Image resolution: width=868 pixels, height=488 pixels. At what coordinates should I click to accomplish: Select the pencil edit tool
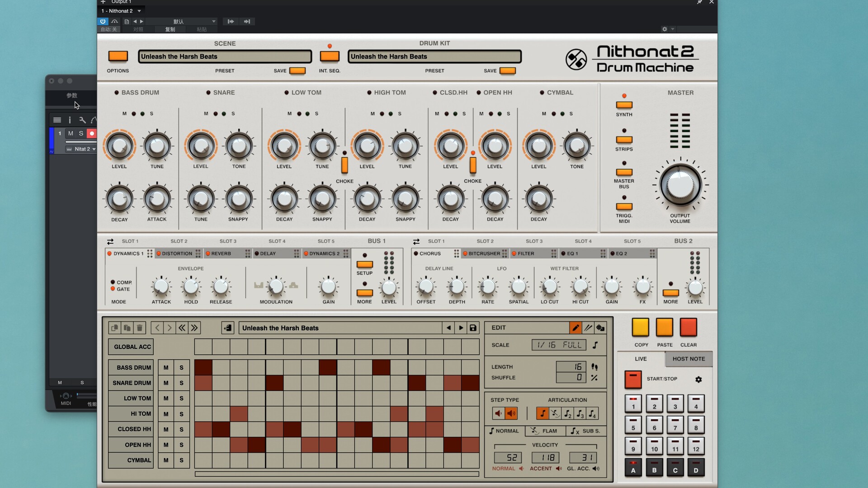pyautogui.click(x=576, y=328)
